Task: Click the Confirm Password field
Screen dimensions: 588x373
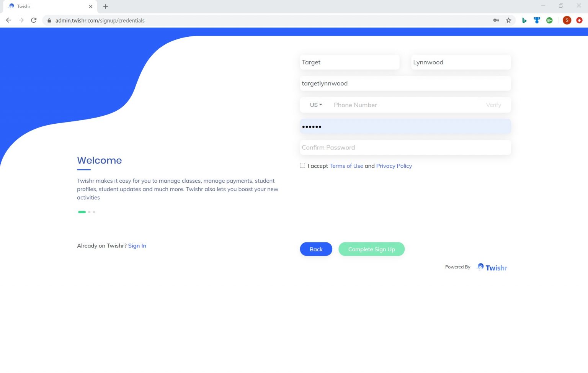Action: click(405, 147)
